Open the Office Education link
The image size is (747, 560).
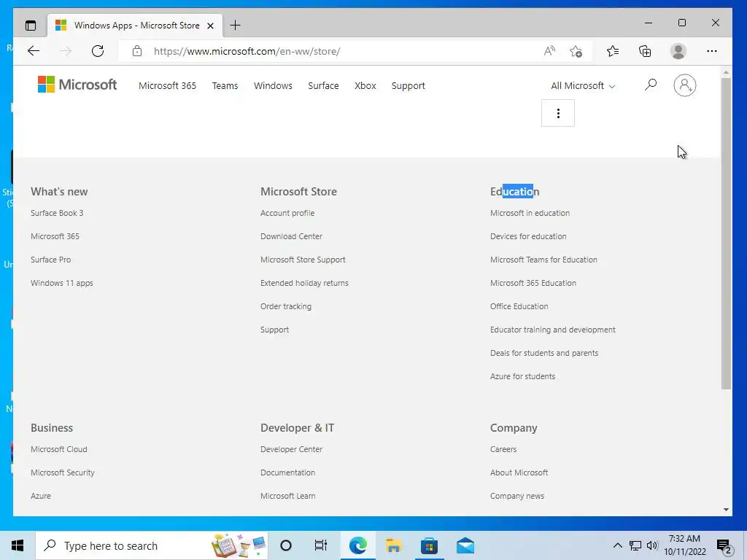pyautogui.click(x=519, y=306)
